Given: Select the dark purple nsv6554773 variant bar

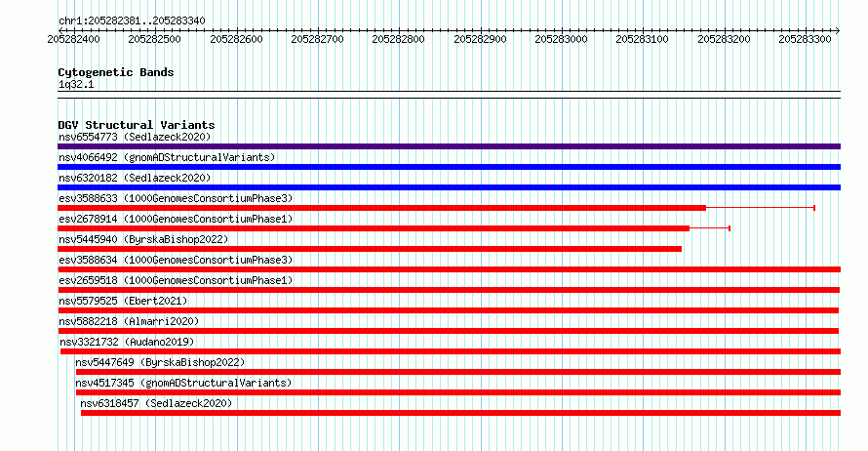Looking at the screenshot, I should pyautogui.click(x=449, y=146).
